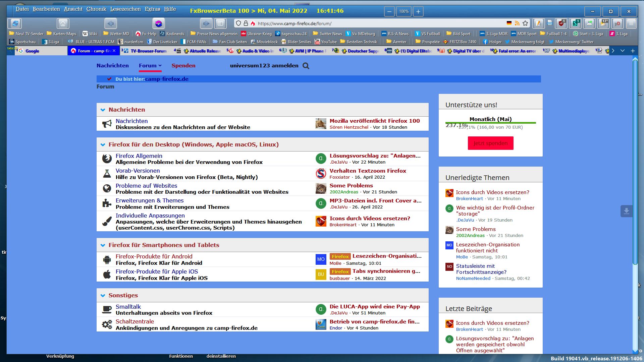Open the Firefox Allgemein forum link

[x=139, y=156]
